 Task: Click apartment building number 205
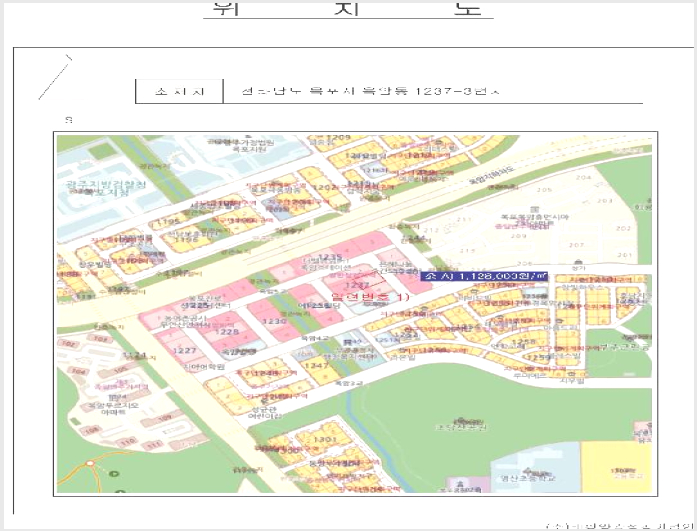[x=544, y=190]
